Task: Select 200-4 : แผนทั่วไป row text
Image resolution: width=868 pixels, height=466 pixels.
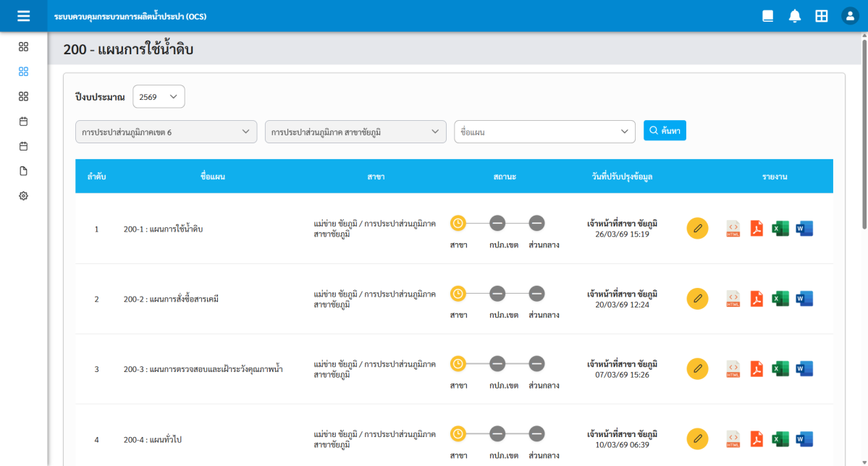Action: coord(152,439)
